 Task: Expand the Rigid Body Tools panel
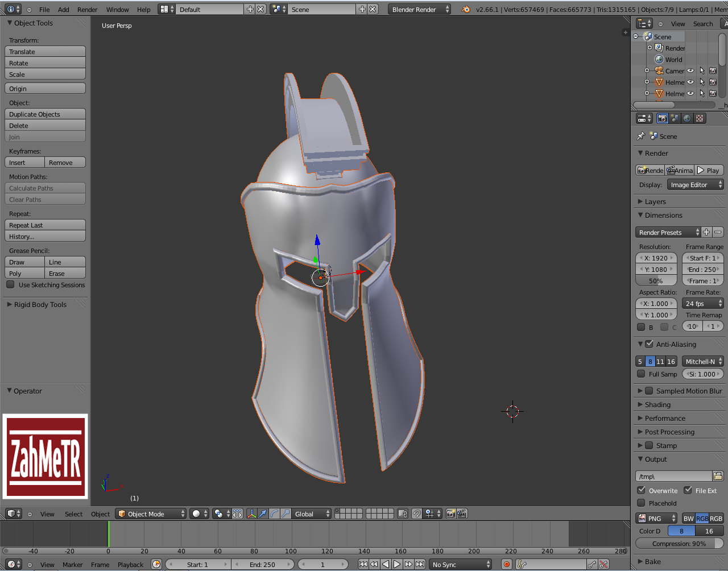click(x=40, y=305)
